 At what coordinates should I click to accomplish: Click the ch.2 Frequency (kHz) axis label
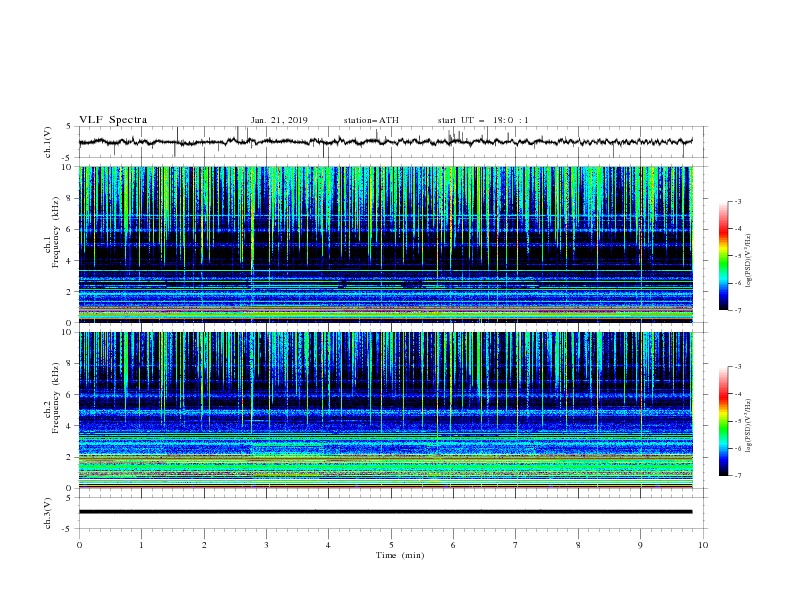coord(52,397)
